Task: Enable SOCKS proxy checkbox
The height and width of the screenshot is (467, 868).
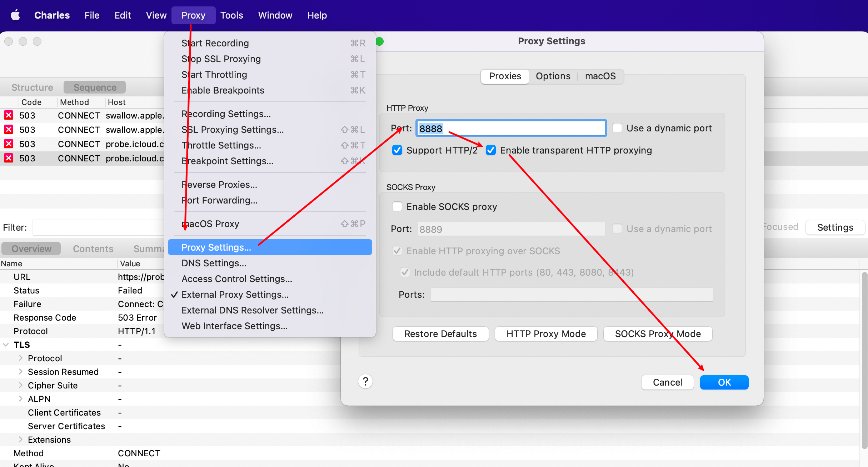Action: 397,207
